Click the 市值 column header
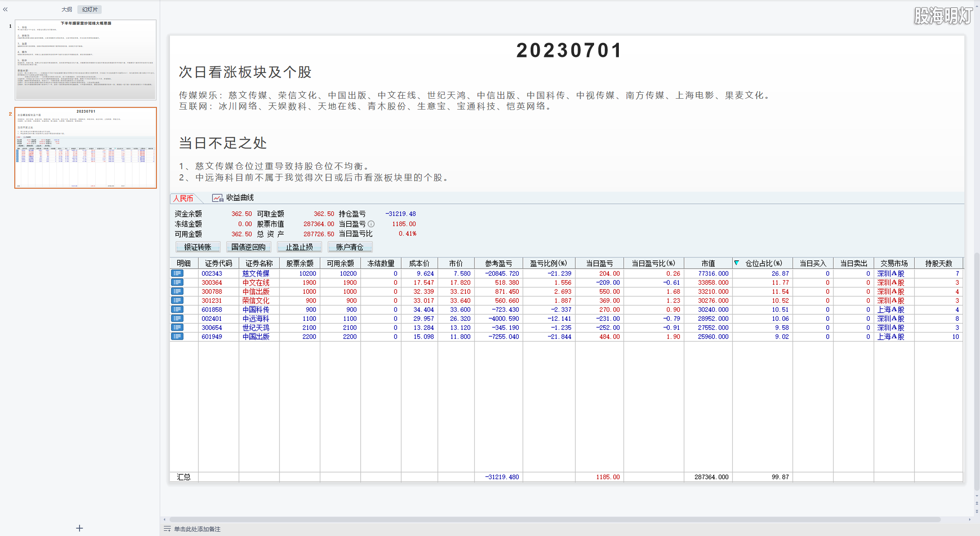Viewport: 980px width, 536px height. point(708,263)
